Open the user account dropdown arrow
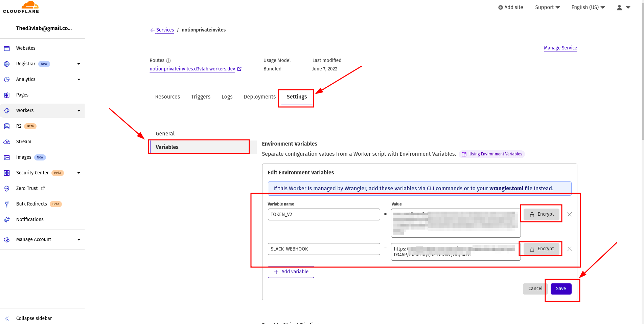This screenshot has height=324, width=644. coord(628,7)
